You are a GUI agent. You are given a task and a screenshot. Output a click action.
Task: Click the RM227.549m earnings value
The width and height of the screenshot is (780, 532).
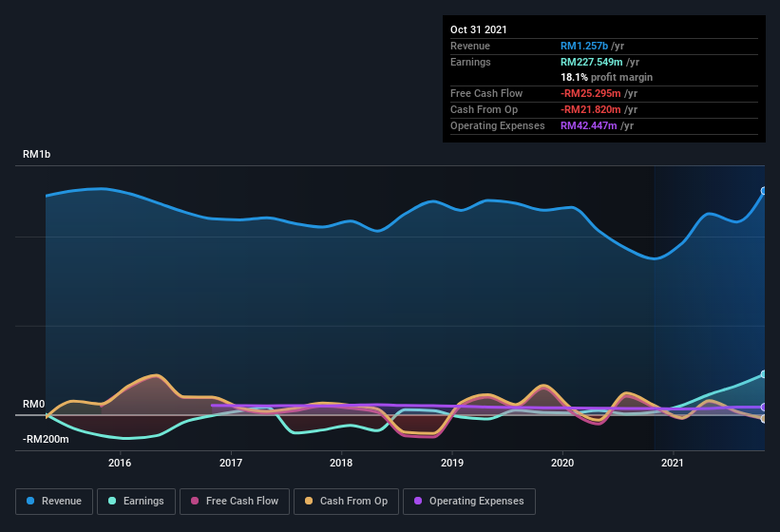pyautogui.click(x=592, y=62)
